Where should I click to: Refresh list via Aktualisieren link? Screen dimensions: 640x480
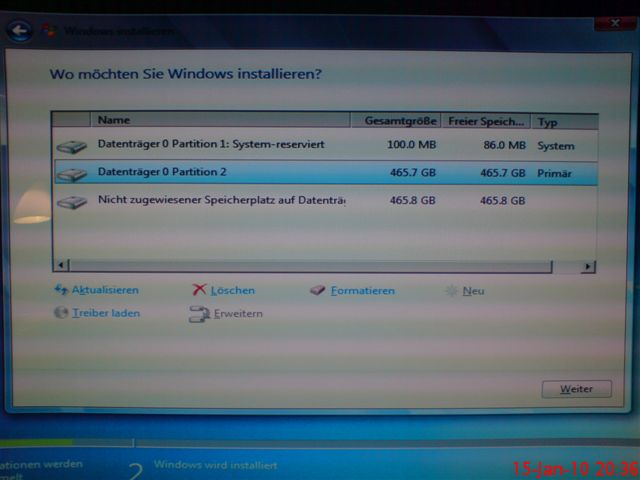tap(105, 290)
